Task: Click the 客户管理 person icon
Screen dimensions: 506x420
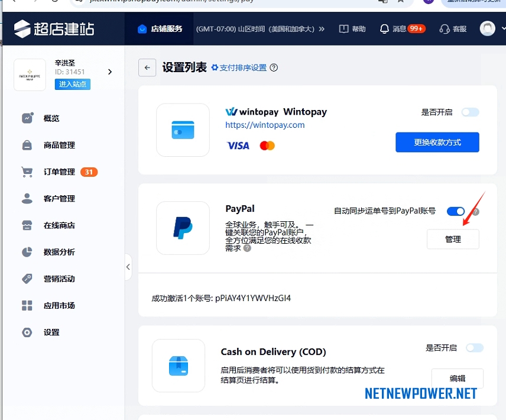Action: [x=27, y=198]
